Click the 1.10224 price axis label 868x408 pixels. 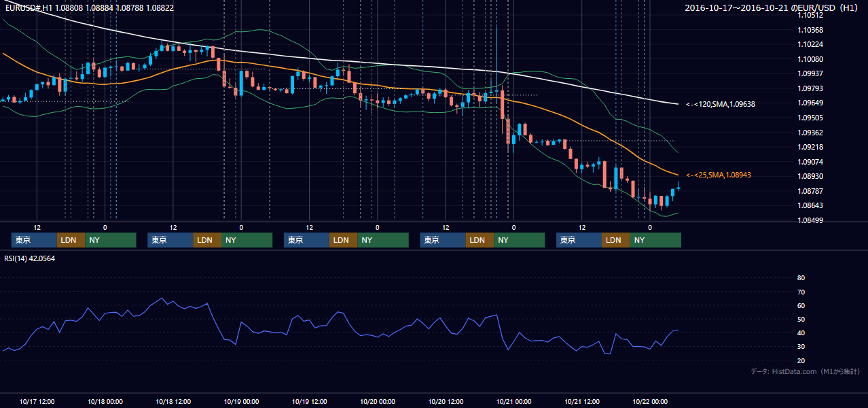click(810, 45)
